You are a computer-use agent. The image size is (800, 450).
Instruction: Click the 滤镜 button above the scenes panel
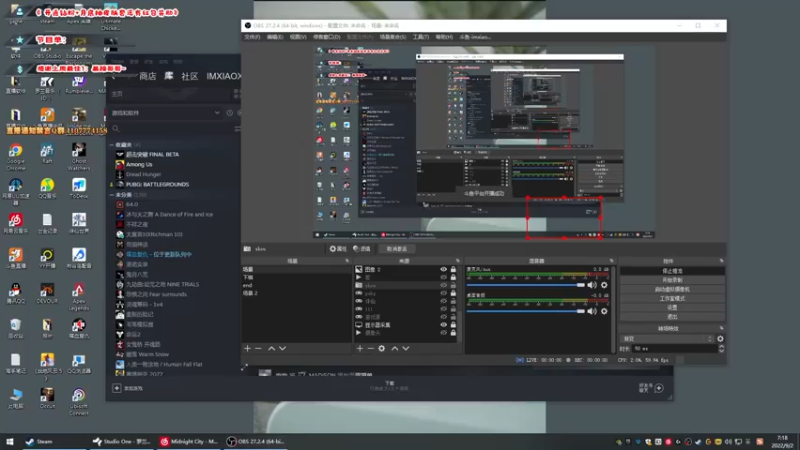pos(362,249)
